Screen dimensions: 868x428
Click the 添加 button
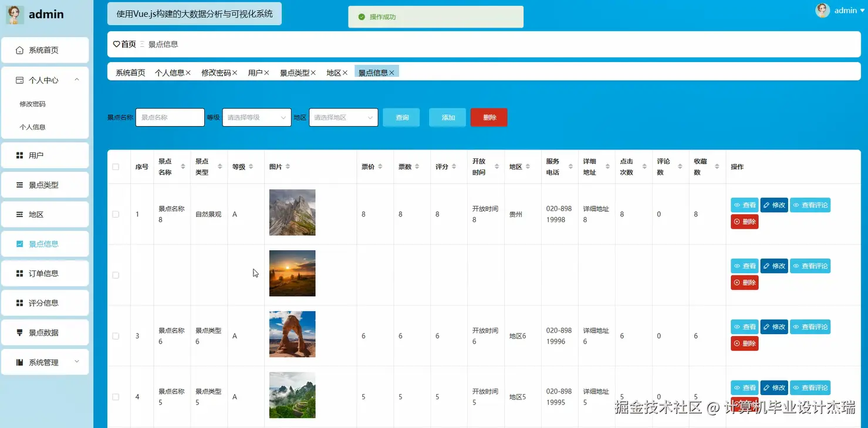tap(448, 117)
